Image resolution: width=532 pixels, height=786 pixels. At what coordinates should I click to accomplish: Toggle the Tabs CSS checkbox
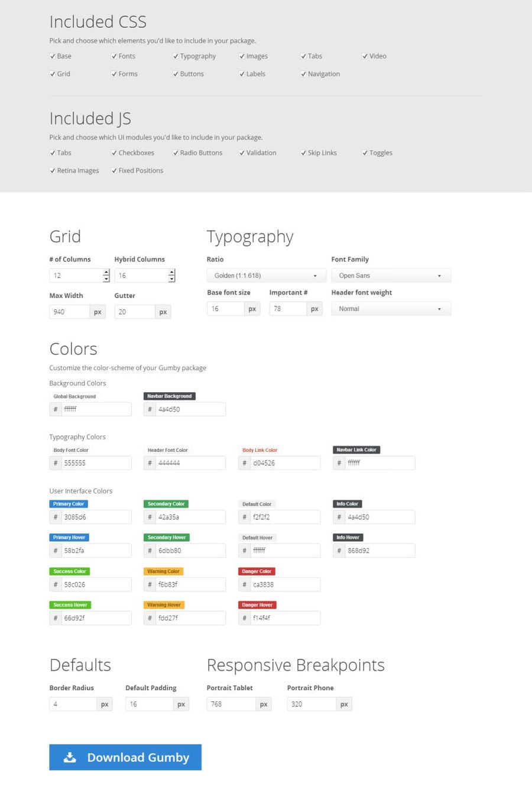pos(303,56)
